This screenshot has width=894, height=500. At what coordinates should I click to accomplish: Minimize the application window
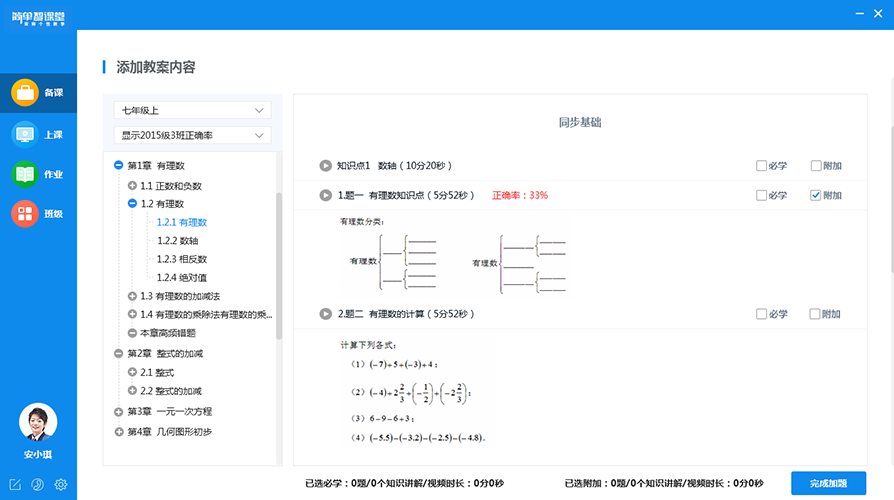860,13
